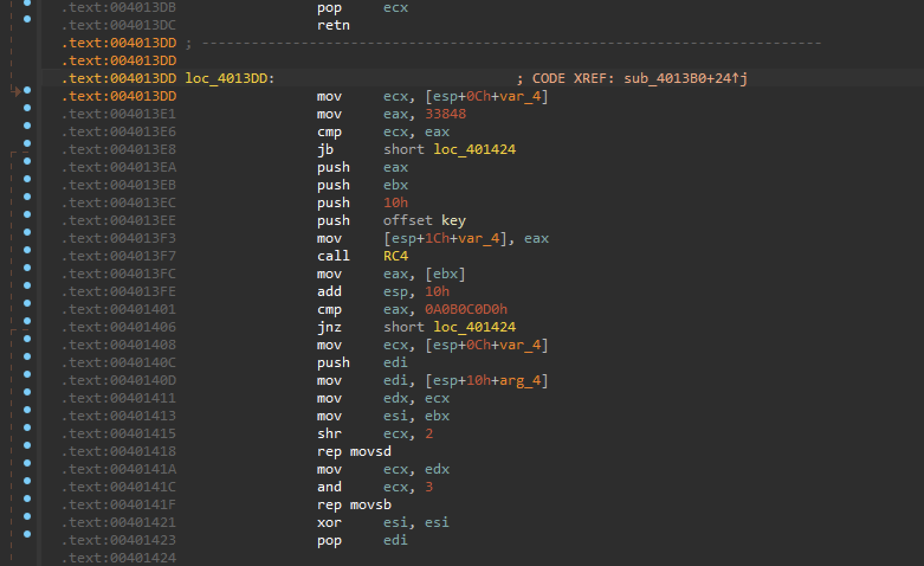Screen dimensions: 924x566
Task: Jump to loc_401424 from the jb instruction
Action: [474, 149]
